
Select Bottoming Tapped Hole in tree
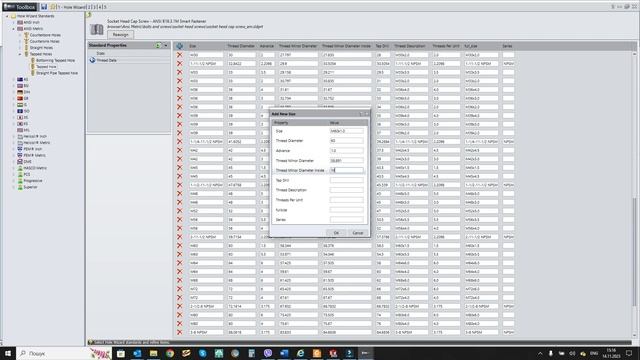56,60
